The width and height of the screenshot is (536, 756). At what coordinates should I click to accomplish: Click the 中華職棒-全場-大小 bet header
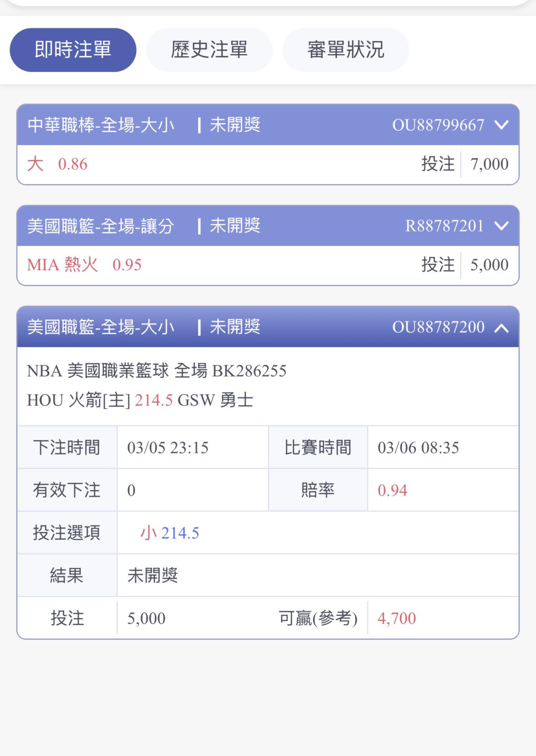coord(101,125)
